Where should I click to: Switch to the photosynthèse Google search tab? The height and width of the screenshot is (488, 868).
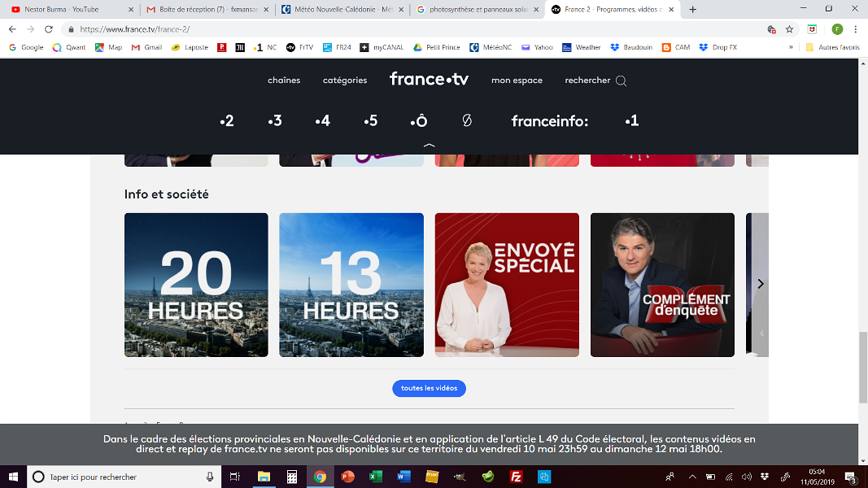[x=478, y=10]
